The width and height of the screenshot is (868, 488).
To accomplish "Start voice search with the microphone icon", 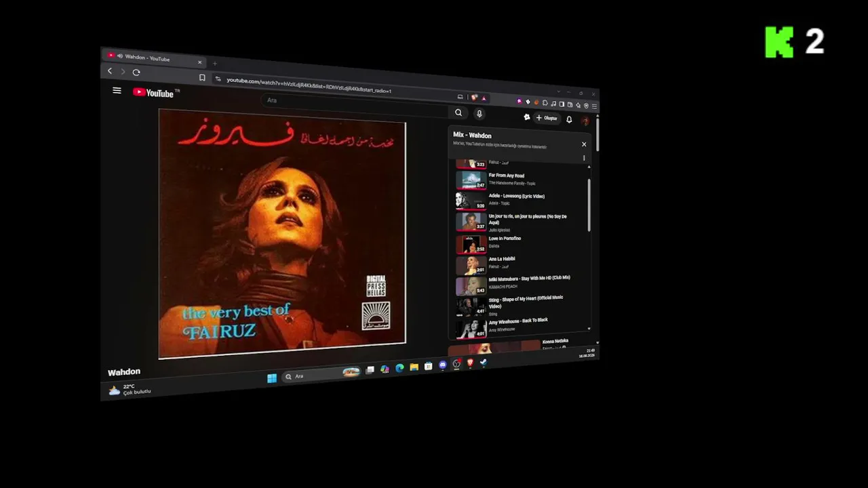I will tap(479, 114).
